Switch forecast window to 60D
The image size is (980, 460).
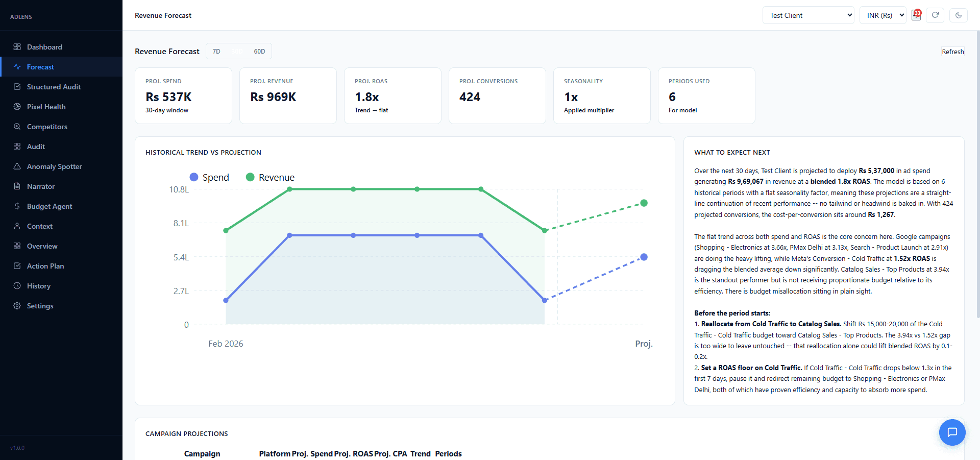click(259, 51)
